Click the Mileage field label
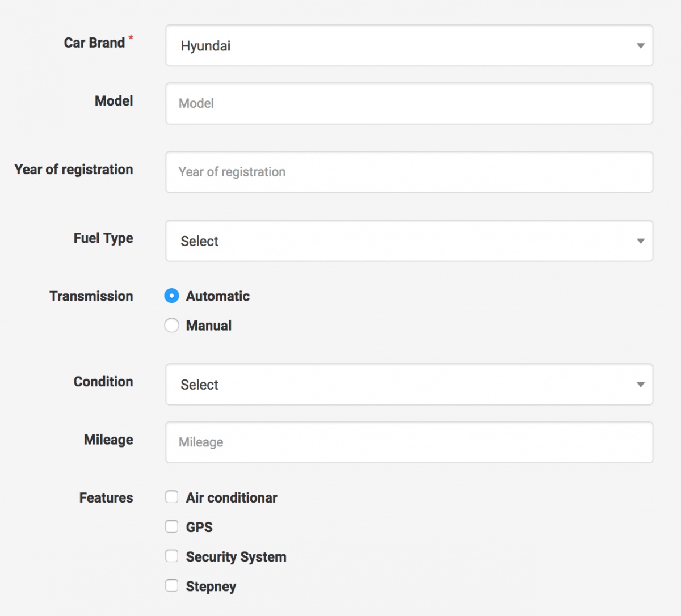Image resolution: width=681 pixels, height=616 pixels. pyautogui.click(x=108, y=440)
